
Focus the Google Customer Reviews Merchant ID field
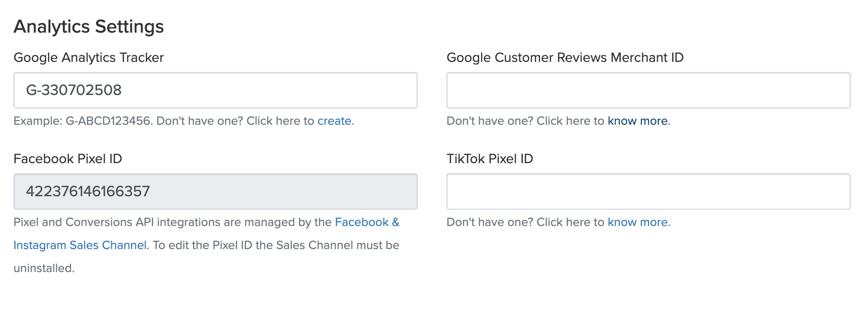(x=648, y=90)
